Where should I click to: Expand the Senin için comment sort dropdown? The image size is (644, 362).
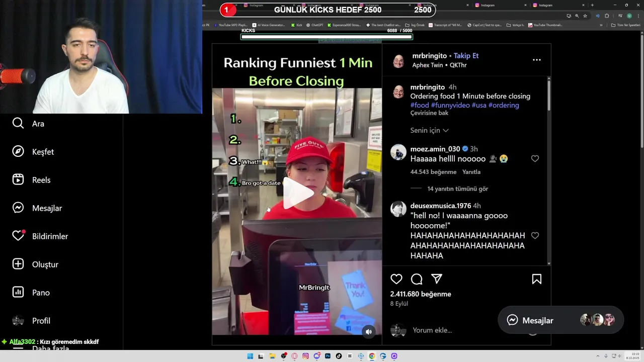coord(429,130)
